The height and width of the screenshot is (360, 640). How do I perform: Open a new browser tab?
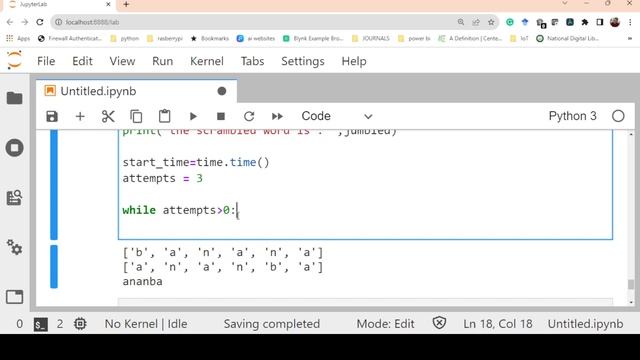tap(126, 4)
